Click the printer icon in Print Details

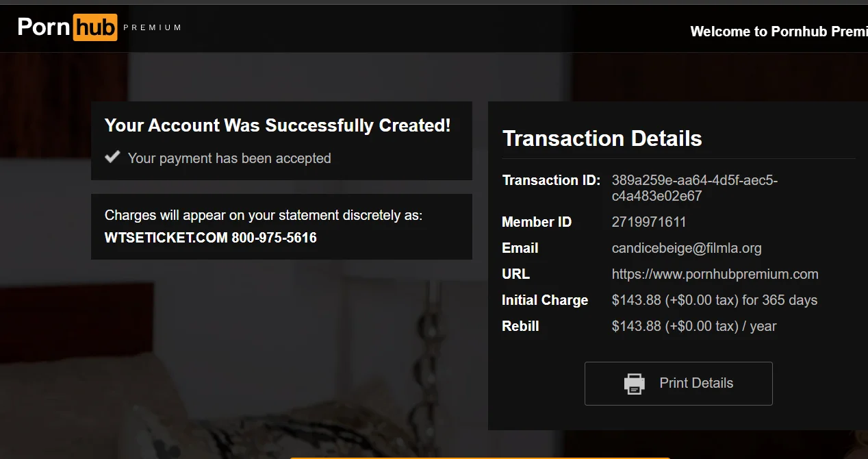(635, 384)
